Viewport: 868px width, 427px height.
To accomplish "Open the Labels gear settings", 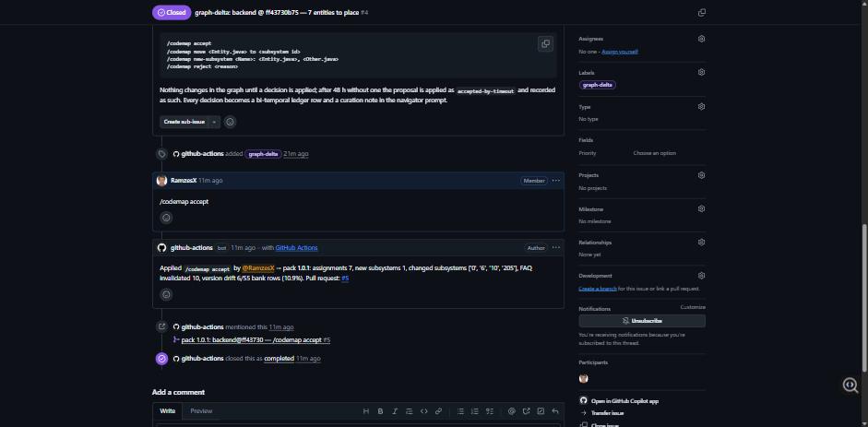I will (701, 73).
